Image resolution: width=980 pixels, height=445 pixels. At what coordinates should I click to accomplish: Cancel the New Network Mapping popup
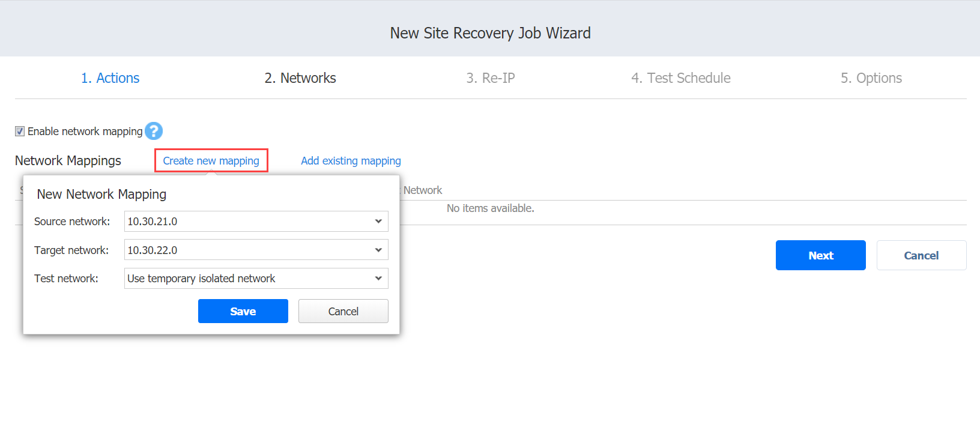tap(343, 311)
